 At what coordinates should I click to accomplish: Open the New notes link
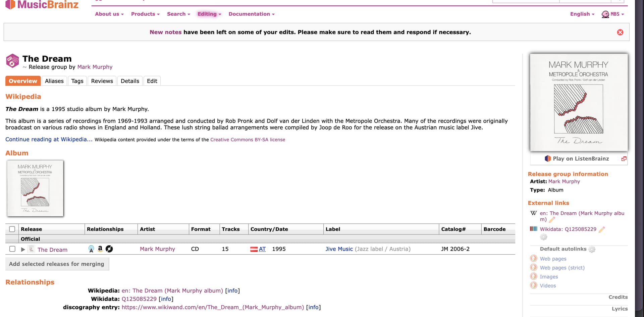click(165, 32)
